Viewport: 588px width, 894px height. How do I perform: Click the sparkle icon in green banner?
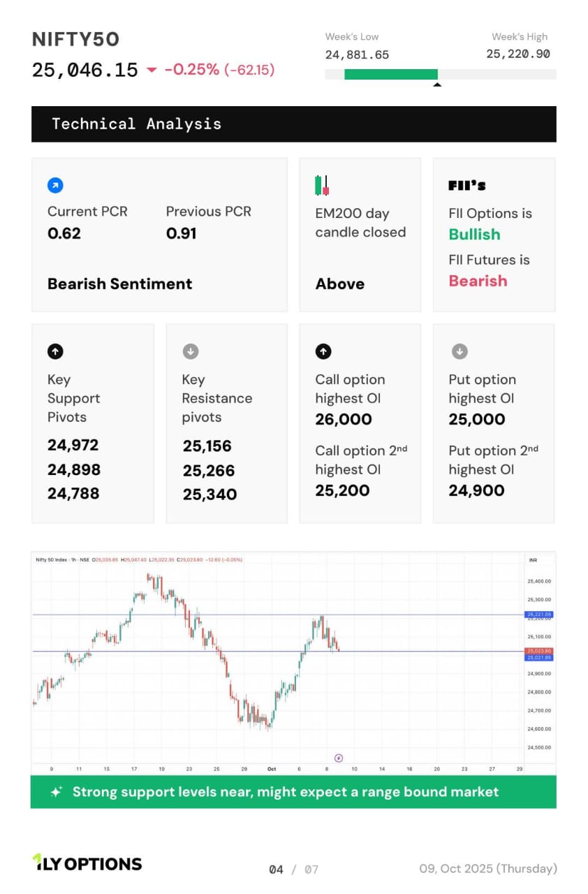(57, 792)
